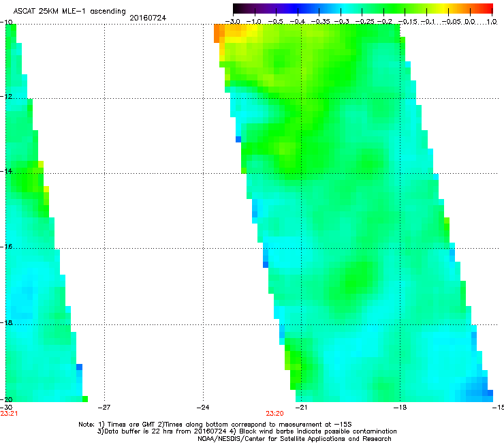
Task: Click the latitude axis label '-20'
Action: tap(6, 400)
